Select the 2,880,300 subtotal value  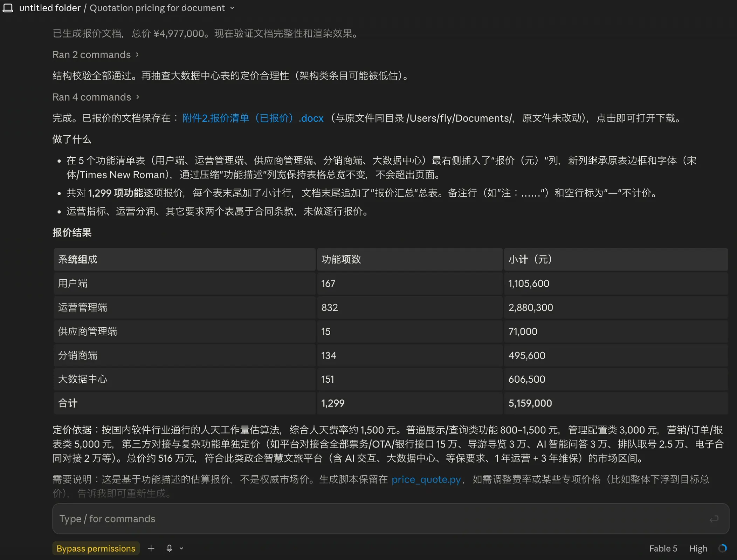point(531,307)
